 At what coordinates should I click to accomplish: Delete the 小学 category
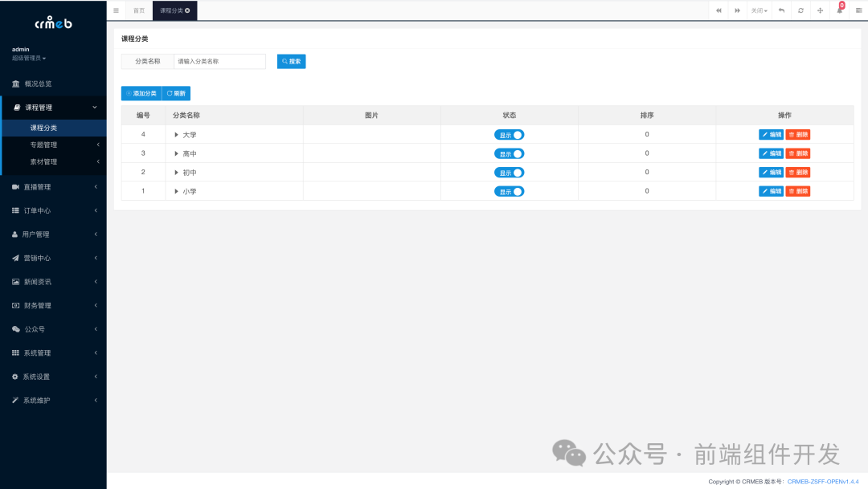[x=798, y=191]
